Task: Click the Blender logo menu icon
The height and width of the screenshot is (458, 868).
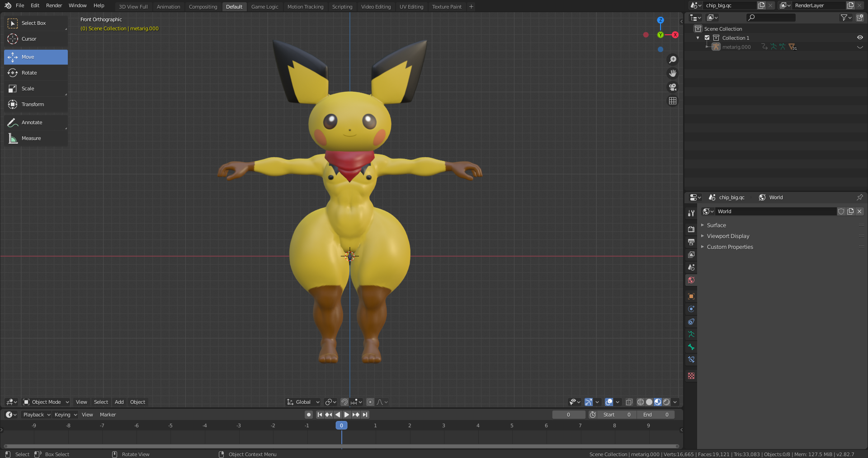Action: pos(8,5)
